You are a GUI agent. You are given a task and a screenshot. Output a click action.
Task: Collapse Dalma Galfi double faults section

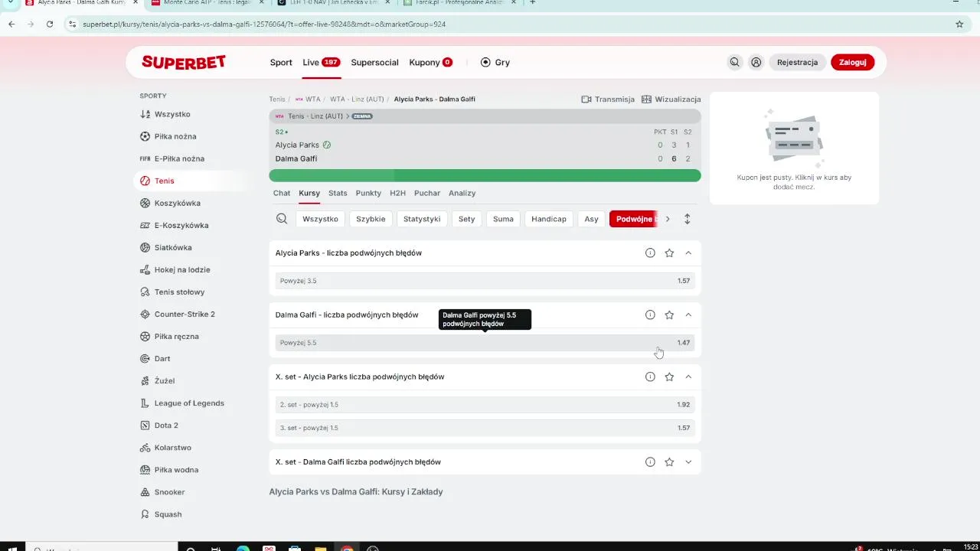688,315
